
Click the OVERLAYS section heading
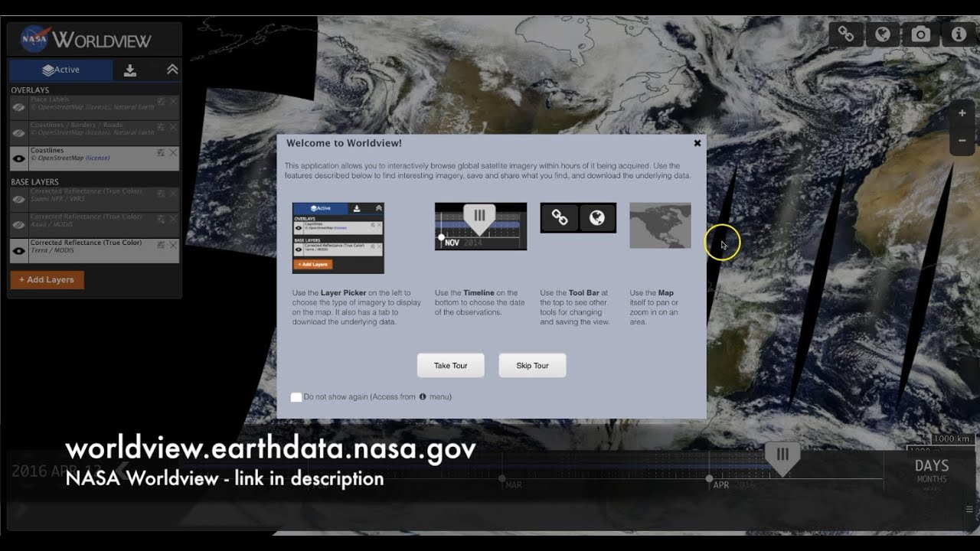(x=30, y=90)
